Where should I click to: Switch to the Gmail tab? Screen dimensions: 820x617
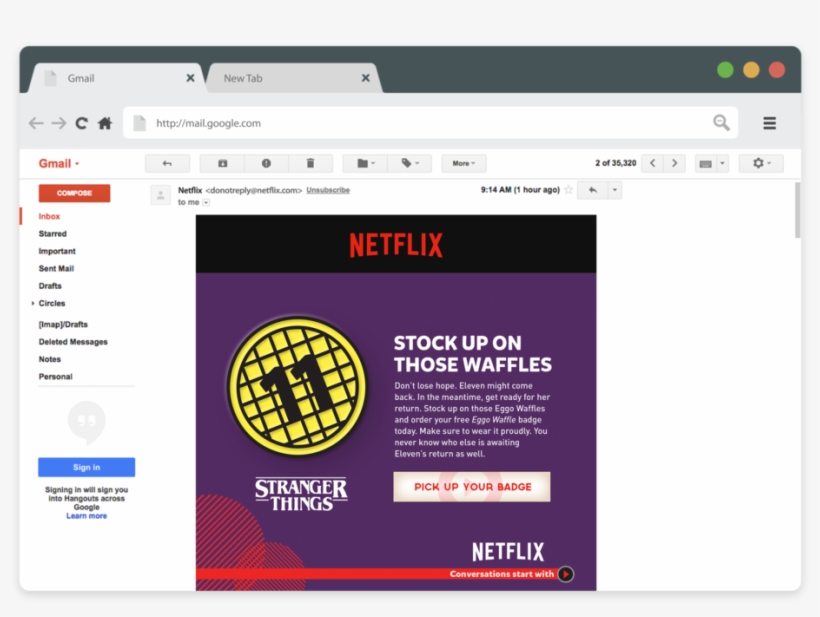115,78
